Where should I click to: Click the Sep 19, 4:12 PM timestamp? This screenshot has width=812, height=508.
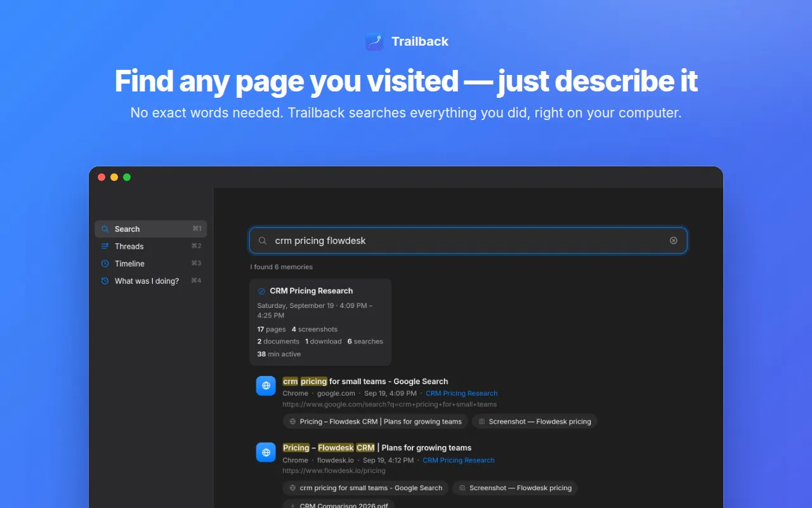pos(388,460)
